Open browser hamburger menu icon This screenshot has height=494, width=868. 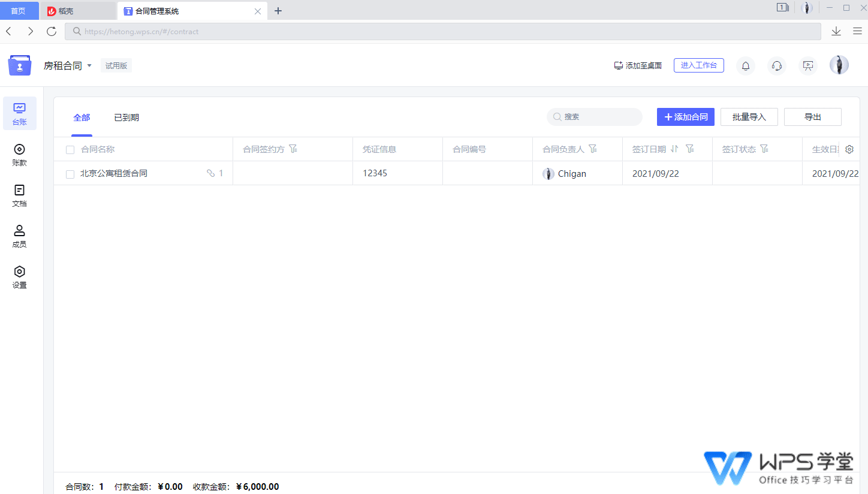tap(857, 31)
